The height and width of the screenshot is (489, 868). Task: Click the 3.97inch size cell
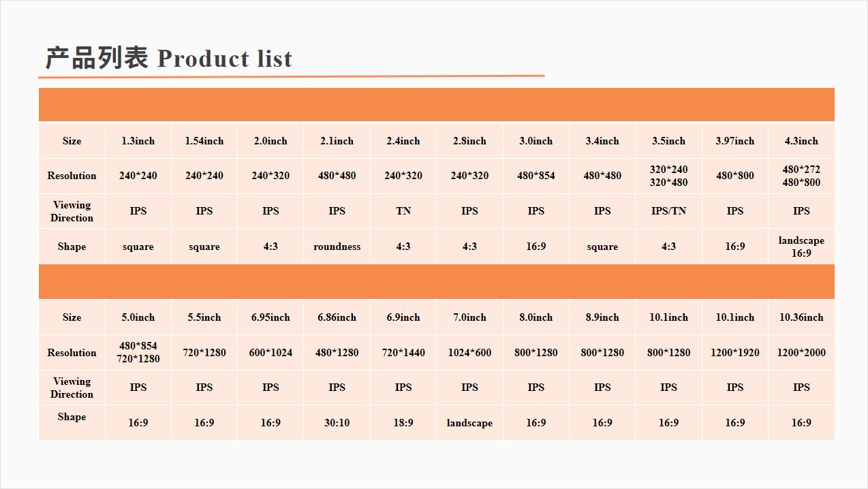point(735,141)
